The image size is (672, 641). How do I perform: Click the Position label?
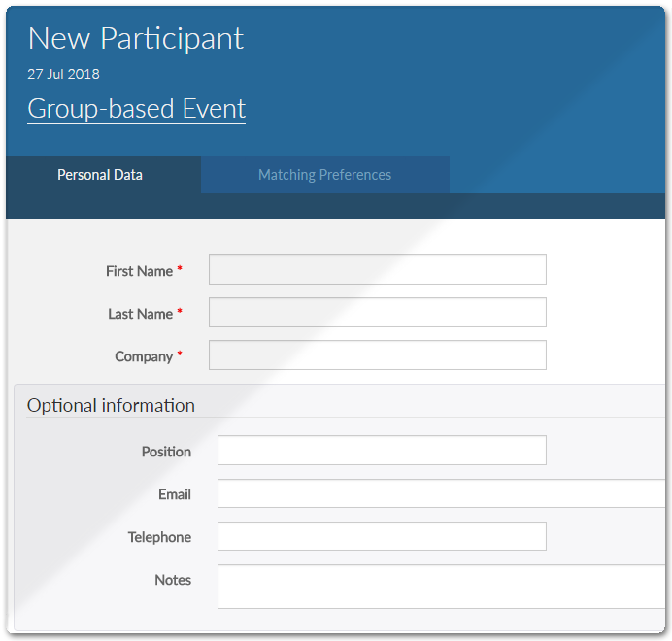pyautogui.click(x=166, y=452)
